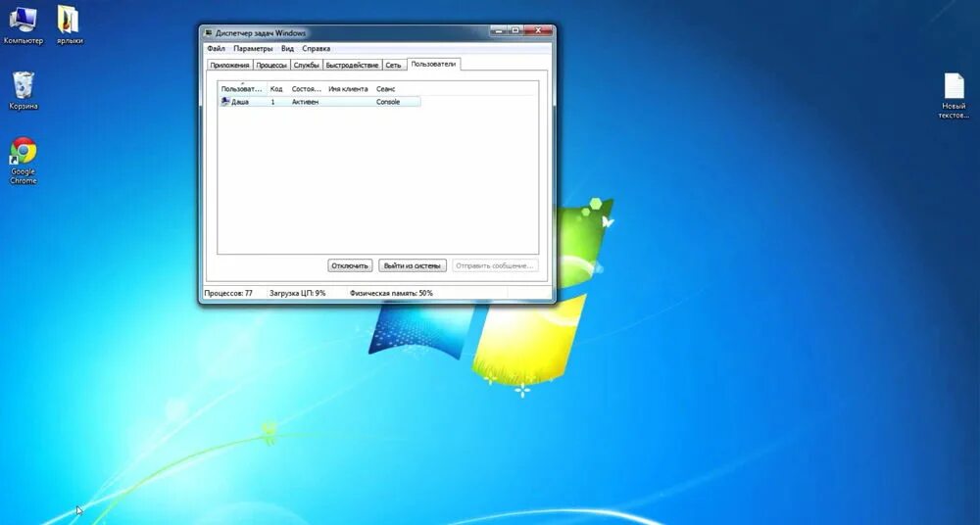Click the Физическая память: 50% status entry

click(x=391, y=293)
